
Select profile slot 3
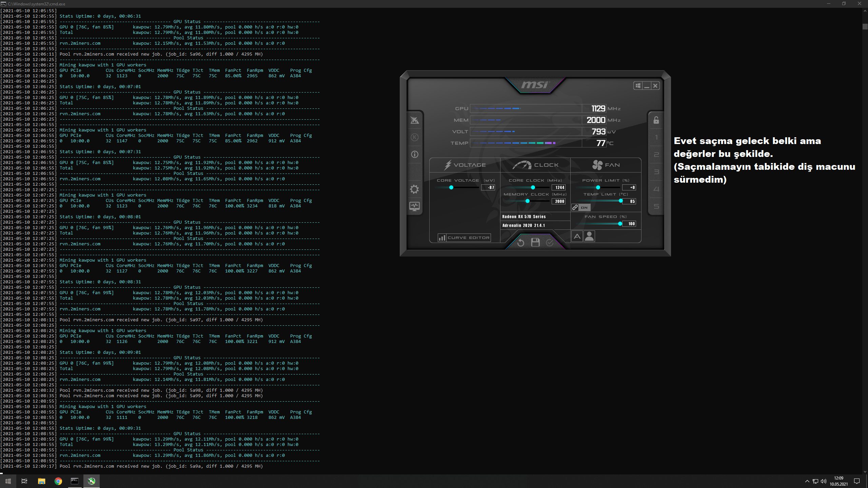pyautogui.click(x=656, y=172)
